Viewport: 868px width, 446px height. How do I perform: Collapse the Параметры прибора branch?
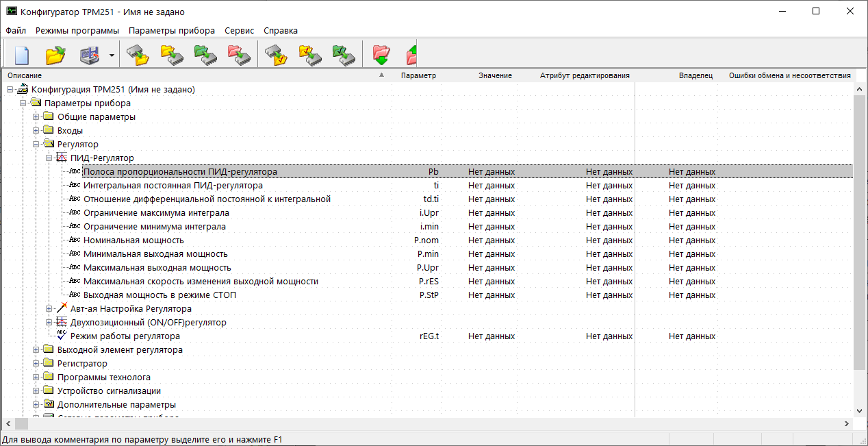[x=23, y=103]
